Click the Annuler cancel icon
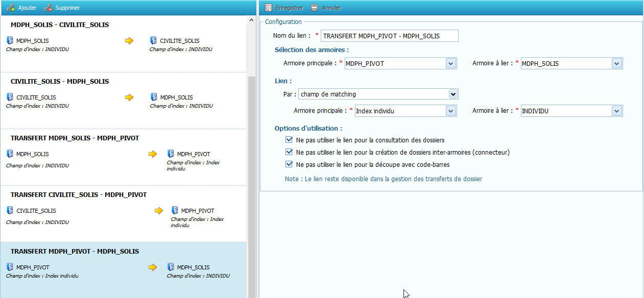The image size is (644, 298). 314,8
